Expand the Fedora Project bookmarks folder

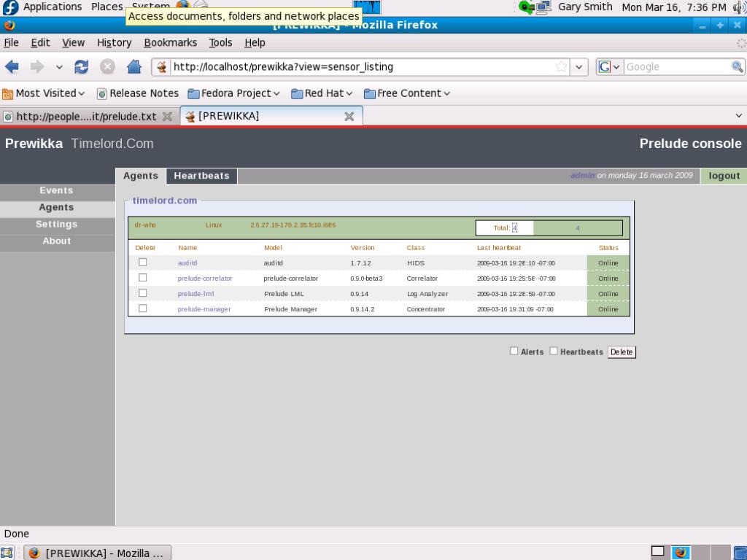pos(233,93)
